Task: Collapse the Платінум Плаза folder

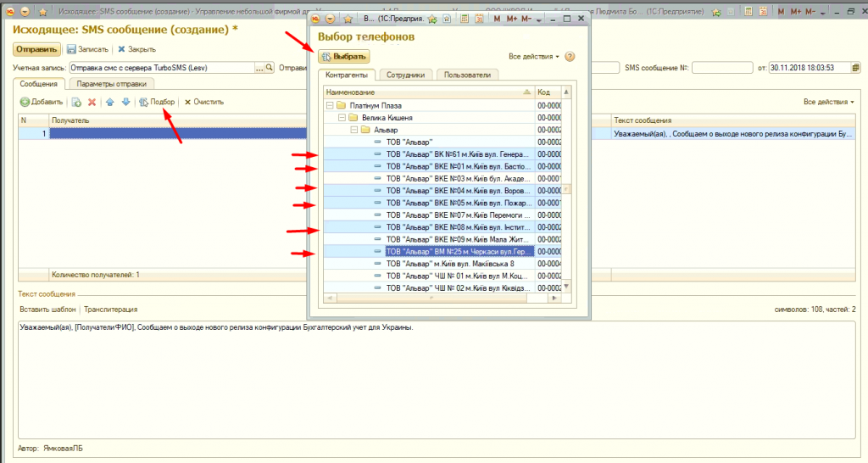Action: pos(330,105)
